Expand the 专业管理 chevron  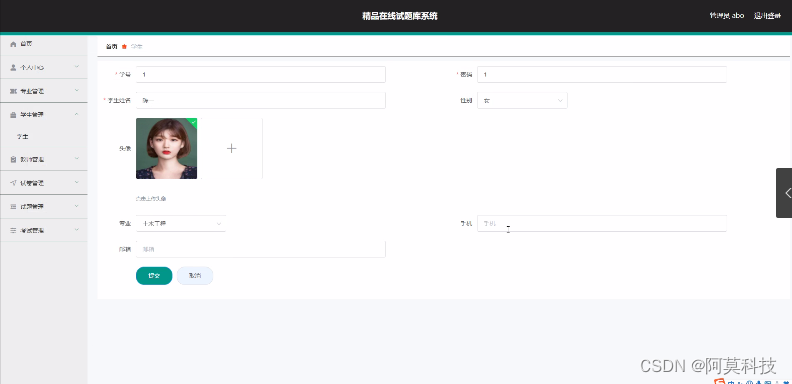click(x=77, y=90)
